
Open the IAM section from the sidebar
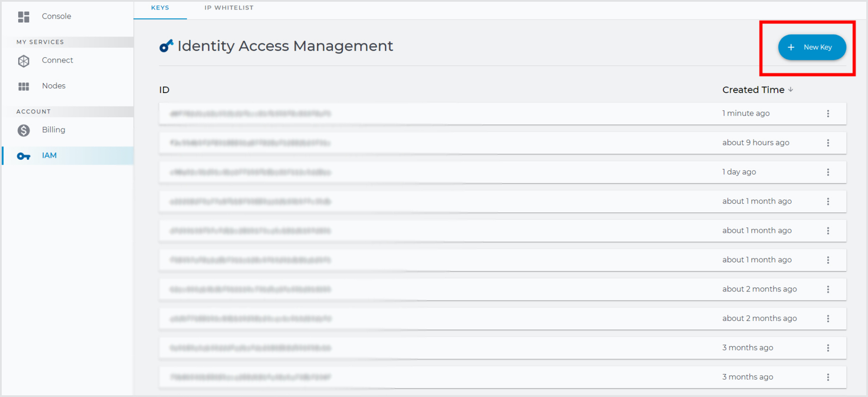coord(49,155)
